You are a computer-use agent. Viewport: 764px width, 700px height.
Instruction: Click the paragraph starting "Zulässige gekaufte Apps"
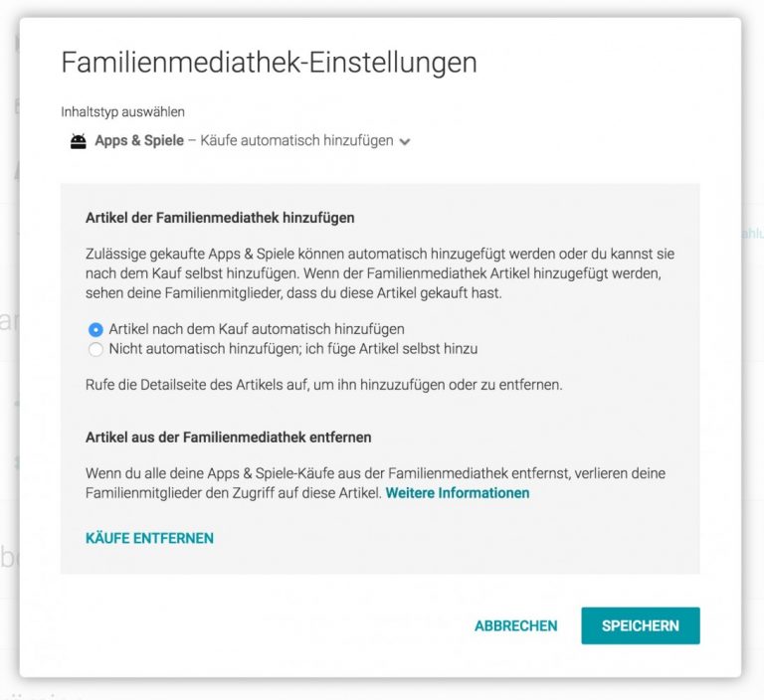point(380,271)
